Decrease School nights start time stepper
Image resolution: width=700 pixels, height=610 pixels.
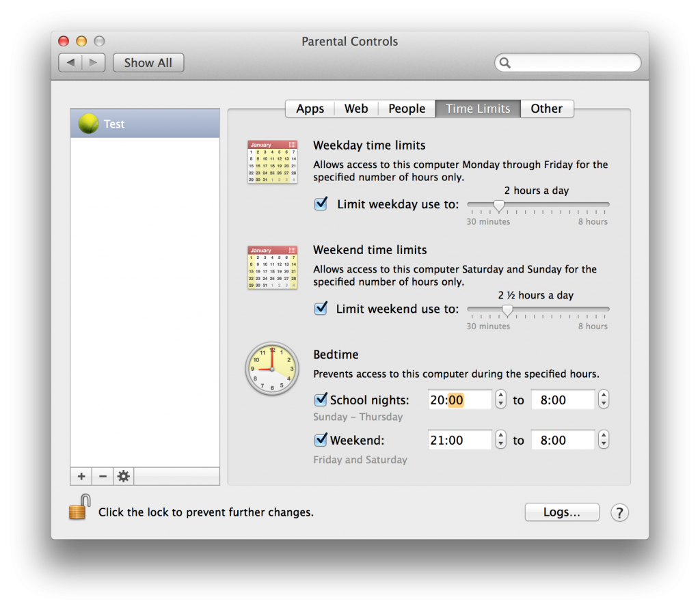click(x=501, y=404)
